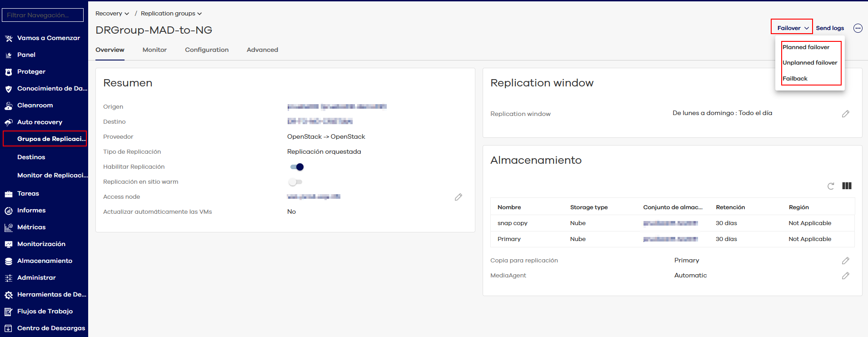Edit the Replication window schedule pencil icon

click(845, 114)
